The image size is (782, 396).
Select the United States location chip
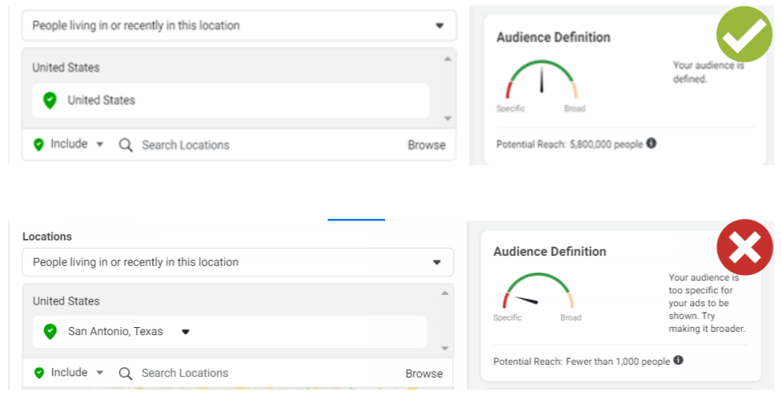click(230, 100)
